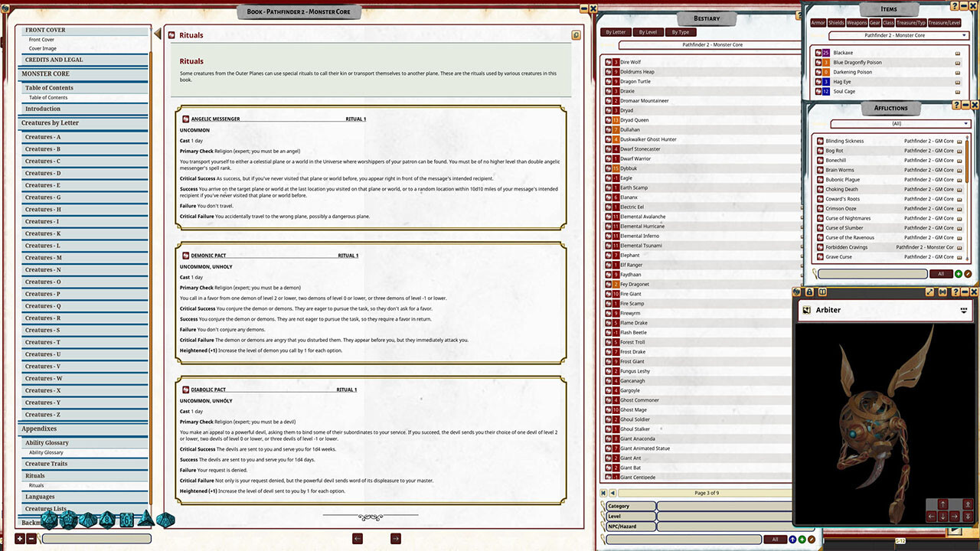Image resolution: width=980 pixels, height=551 pixels.
Task: Toggle the All filter button in Bestiary
Action: pyautogui.click(x=775, y=539)
